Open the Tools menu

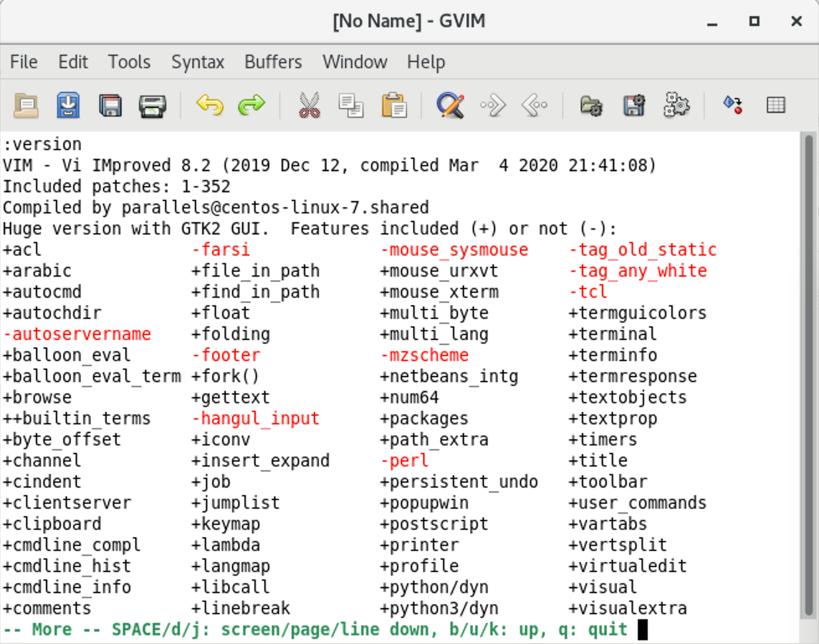click(129, 61)
